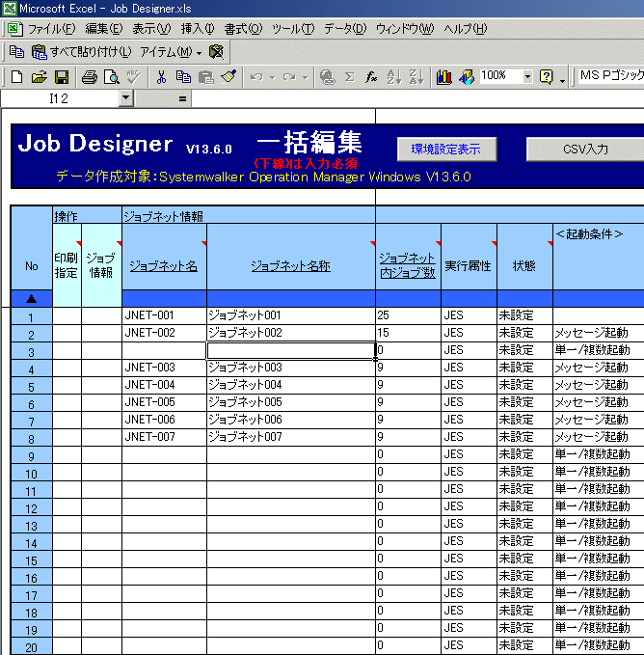Toggle the Drawing toolbar icon
Screen dimensions: 644x655
[x=467, y=77]
